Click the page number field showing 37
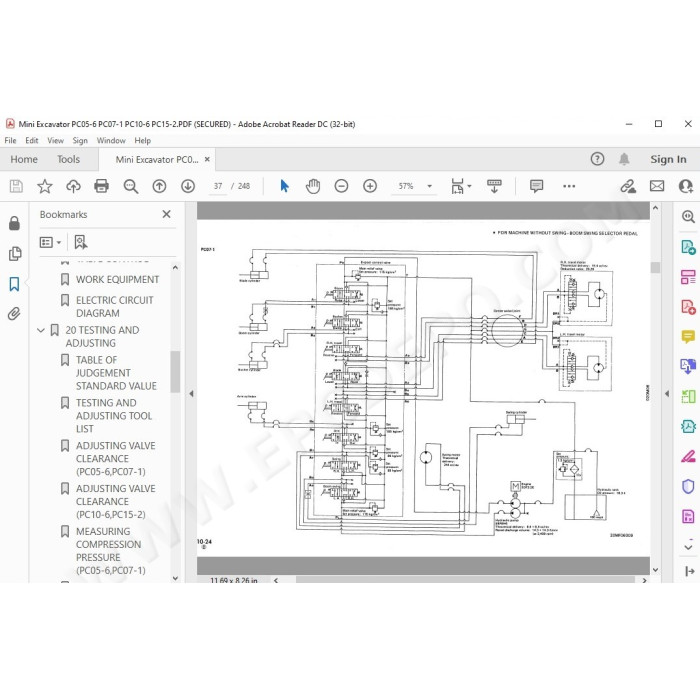 tap(218, 186)
